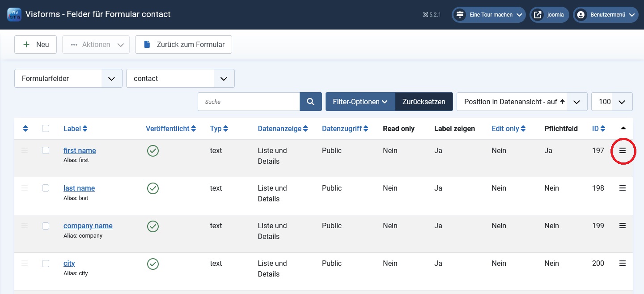The width and height of the screenshot is (644, 294).
Task: Open the hamburger menu for first name row
Action: click(x=623, y=151)
